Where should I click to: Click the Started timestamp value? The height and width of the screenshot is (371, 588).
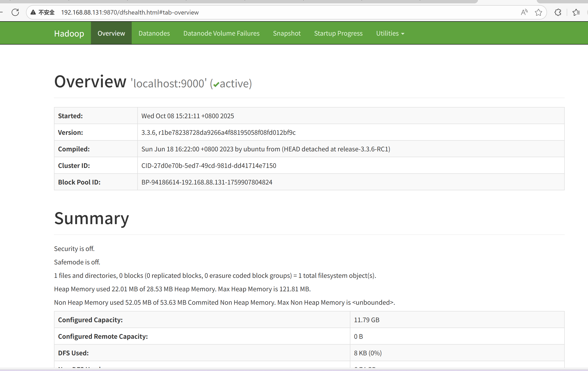pyautogui.click(x=187, y=116)
